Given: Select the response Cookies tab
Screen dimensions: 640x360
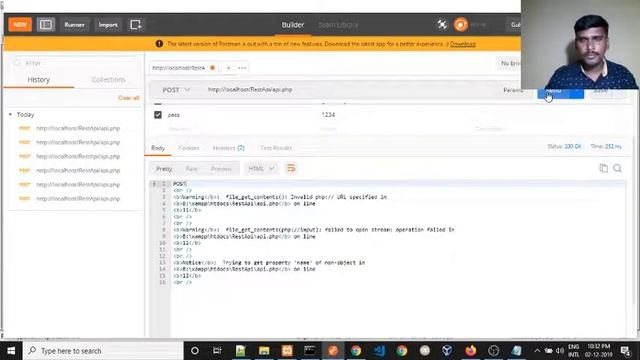Looking at the screenshot, I should point(189,148).
